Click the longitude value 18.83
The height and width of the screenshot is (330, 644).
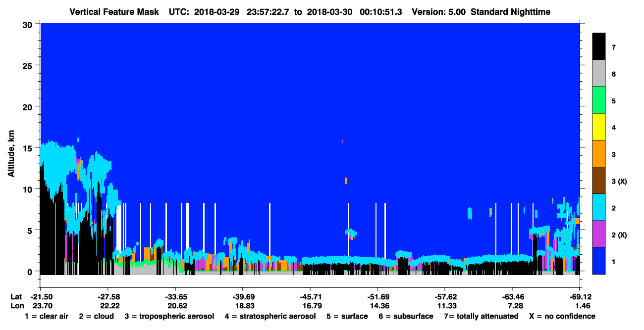pos(244,306)
